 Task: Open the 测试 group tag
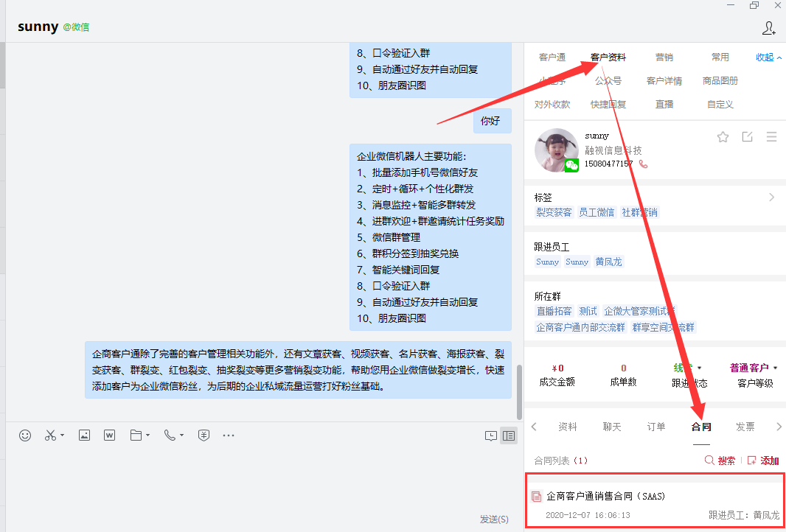(588, 311)
